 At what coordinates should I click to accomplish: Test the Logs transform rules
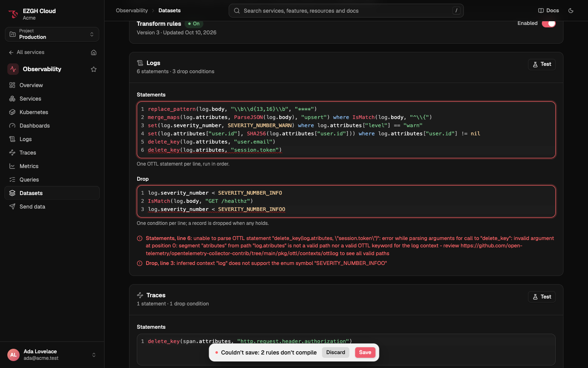(x=542, y=64)
